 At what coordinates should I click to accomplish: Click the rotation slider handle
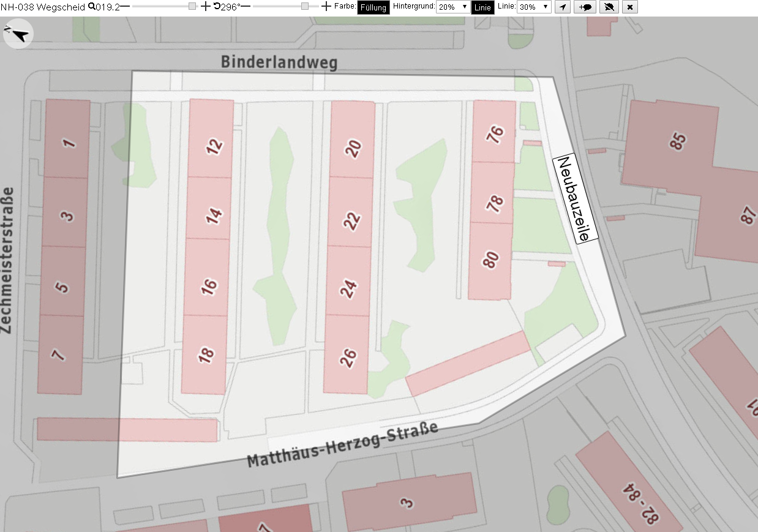tap(305, 6)
